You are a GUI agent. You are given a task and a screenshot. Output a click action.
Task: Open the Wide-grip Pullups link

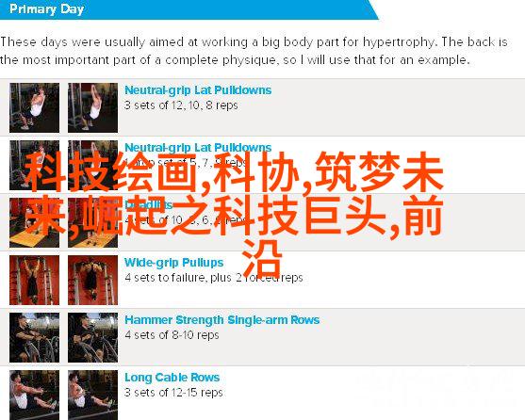coord(173,263)
